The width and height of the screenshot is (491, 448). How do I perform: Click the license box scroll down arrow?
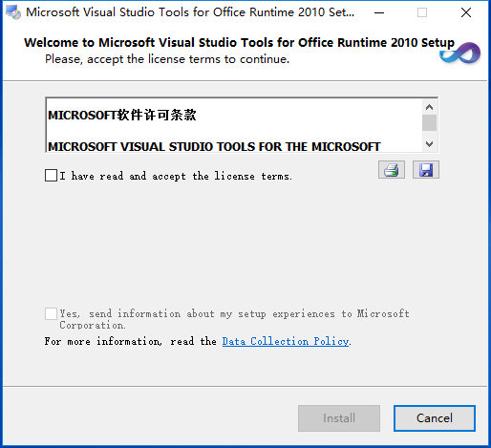(x=429, y=144)
